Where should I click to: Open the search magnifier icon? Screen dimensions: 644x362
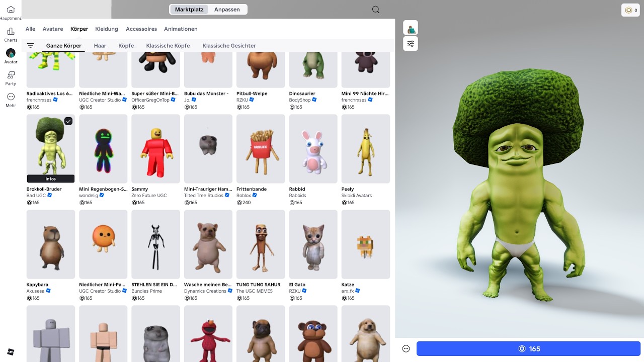pos(376,10)
